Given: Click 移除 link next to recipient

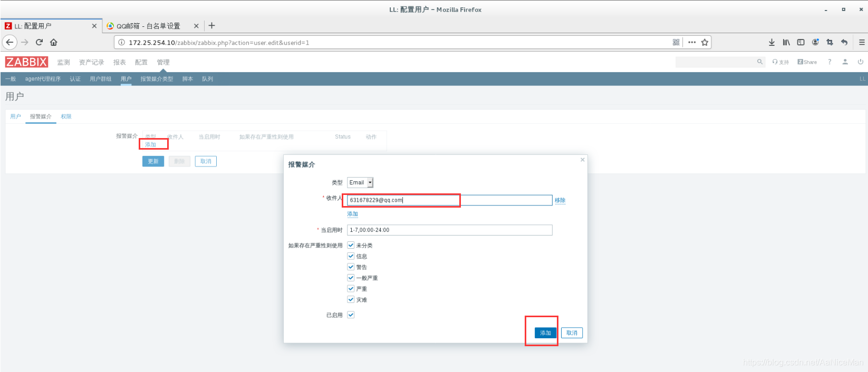Looking at the screenshot, I should (560, 200).
